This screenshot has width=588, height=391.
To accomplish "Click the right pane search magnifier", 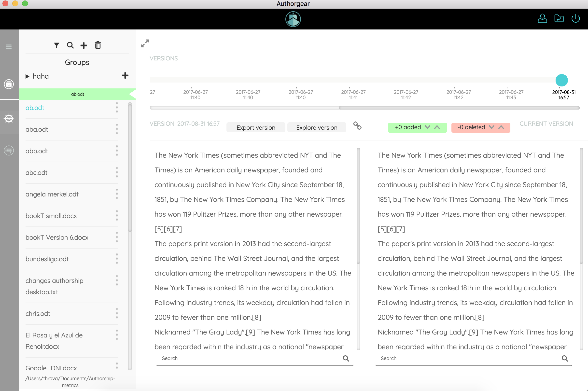I will (x=565, y=358).
